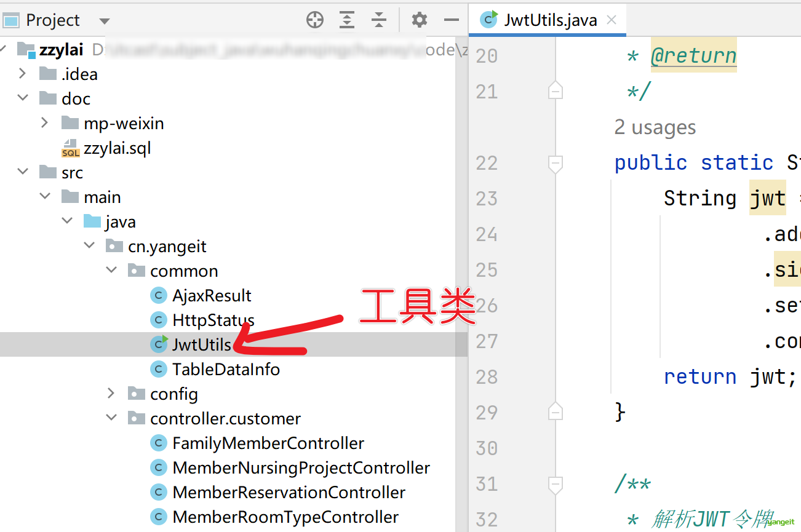
Task: Click line number 24 in gutter
Action: pyautogui.click(x=487, y=234)
